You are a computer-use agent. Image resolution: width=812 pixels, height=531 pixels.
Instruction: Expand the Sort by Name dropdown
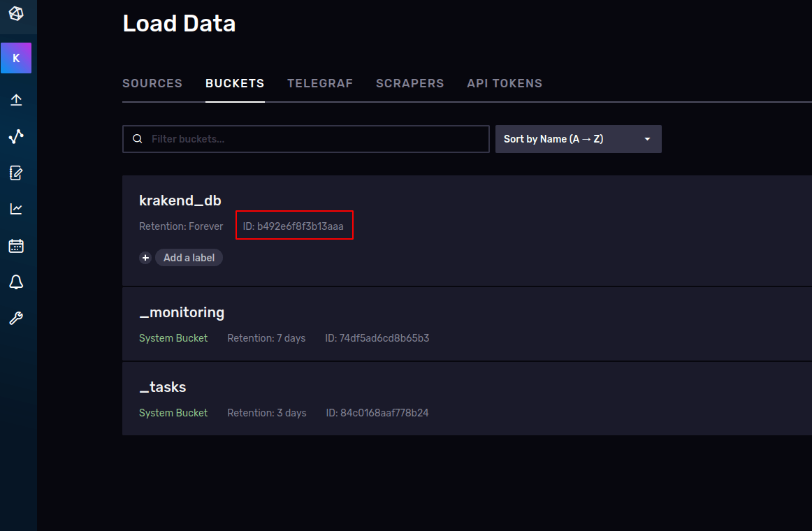click(578, 139)
